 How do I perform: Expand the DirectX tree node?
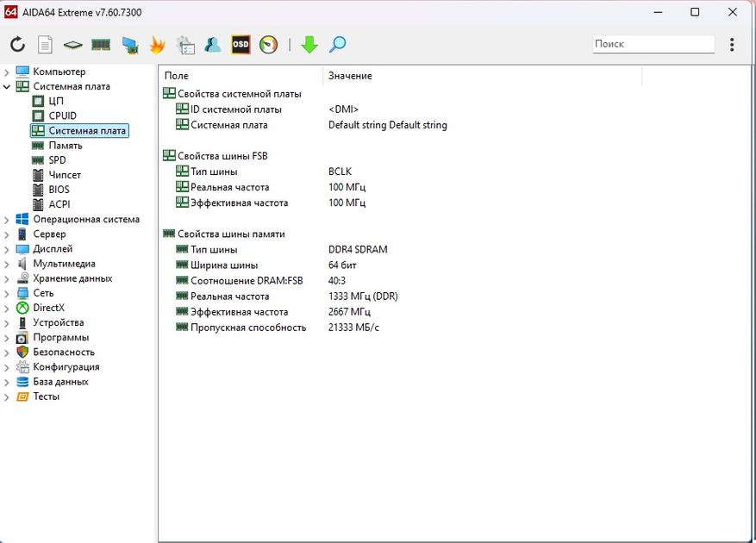[x=6, y=309]
